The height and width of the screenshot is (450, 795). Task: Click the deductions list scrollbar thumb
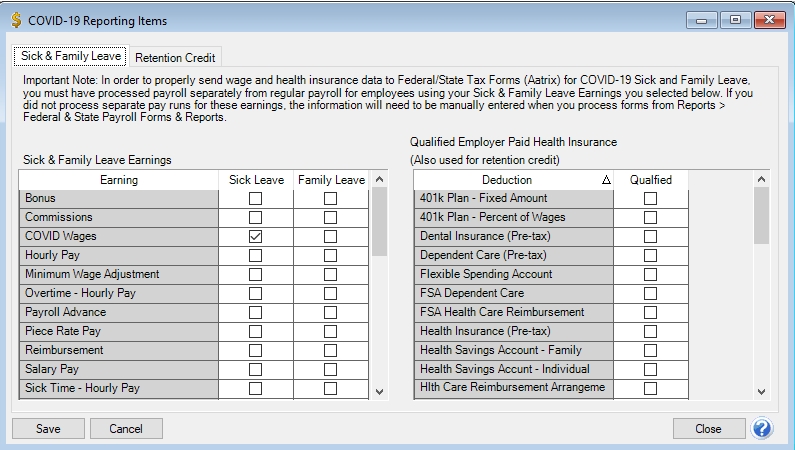pos(761,216)
